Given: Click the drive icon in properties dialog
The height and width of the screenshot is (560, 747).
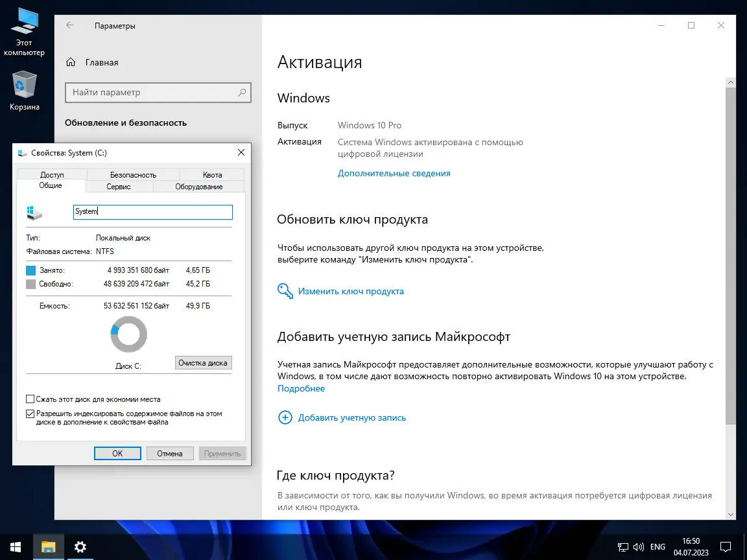Looking at the screenshot, I should pyautogui.click(x=34, y=213).
